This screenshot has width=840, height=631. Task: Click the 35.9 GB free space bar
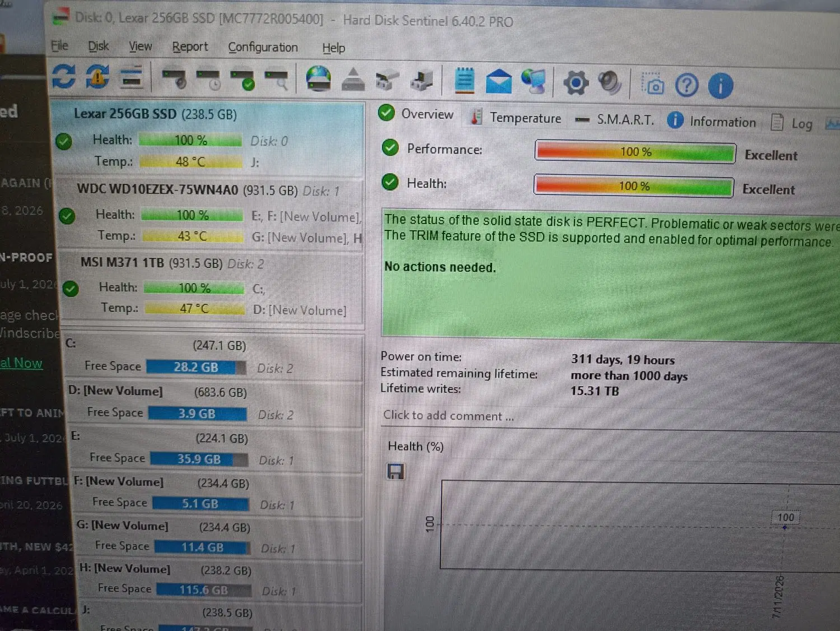coord(199,460)
